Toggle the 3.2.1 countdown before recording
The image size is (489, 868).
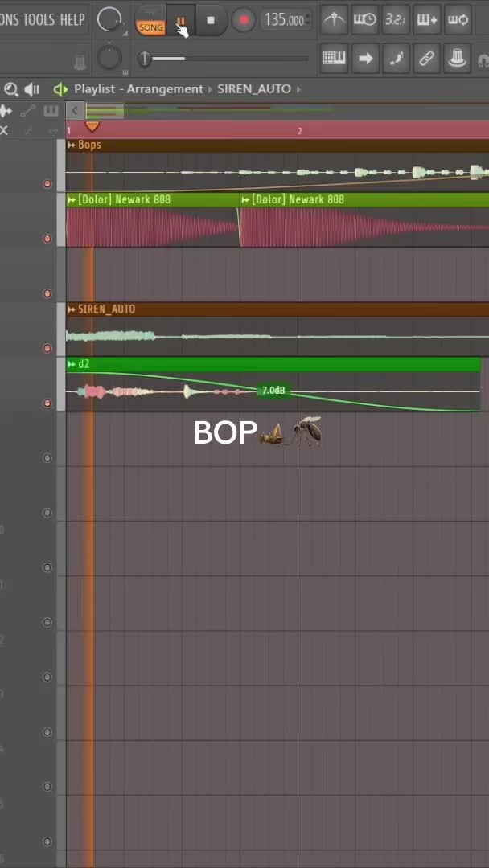396,20
